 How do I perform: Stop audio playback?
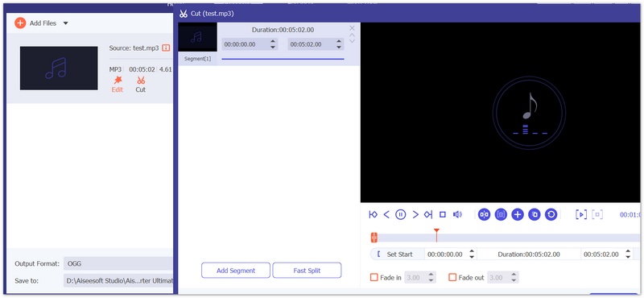[442, 214]
